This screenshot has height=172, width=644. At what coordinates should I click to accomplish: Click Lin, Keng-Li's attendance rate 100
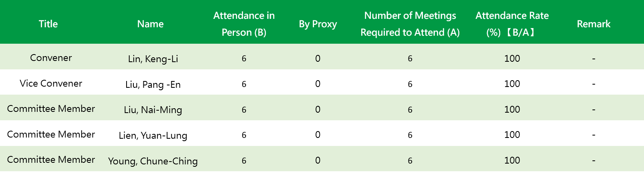point(512,59)
